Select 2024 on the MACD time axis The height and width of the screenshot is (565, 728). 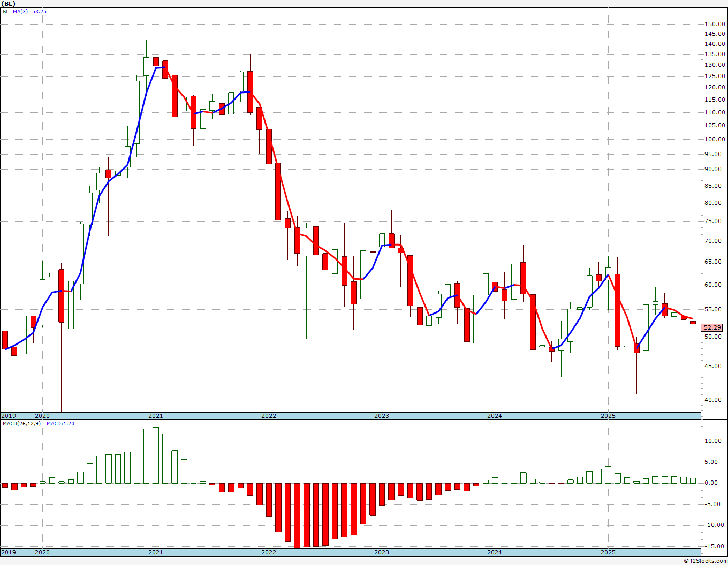point(495,552)
